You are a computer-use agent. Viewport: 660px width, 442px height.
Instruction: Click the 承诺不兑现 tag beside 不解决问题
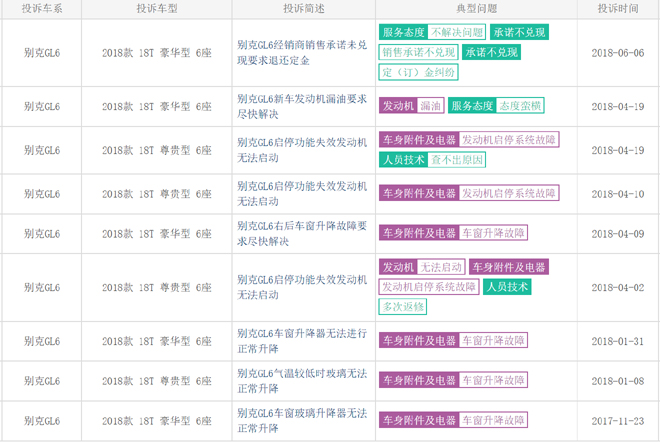click(x=519, y=32)
